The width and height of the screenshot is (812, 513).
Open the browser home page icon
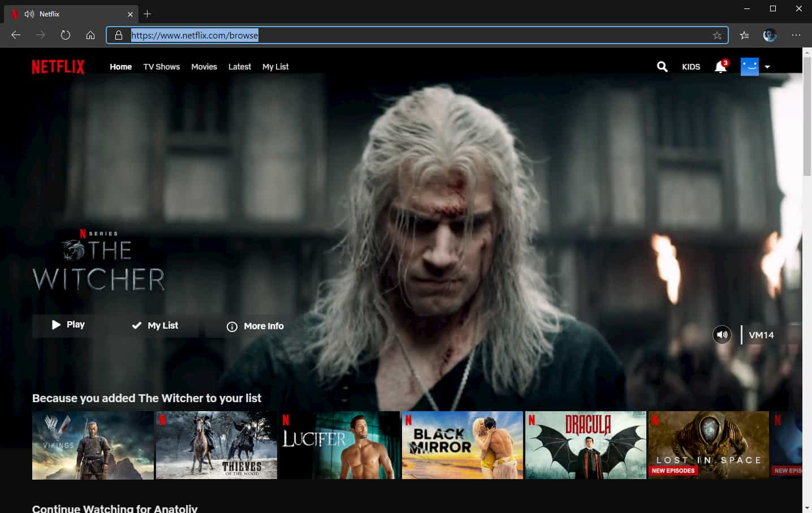pyautogui.click(x=90, y=35)
